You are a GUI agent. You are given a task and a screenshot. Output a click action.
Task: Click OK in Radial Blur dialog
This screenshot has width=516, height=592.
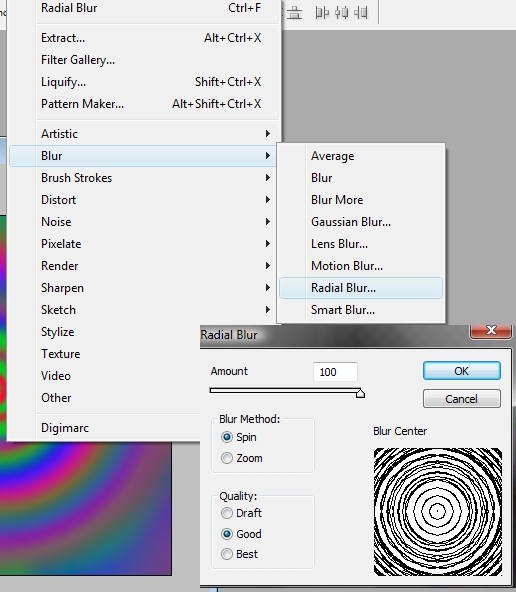click(462, 371)
